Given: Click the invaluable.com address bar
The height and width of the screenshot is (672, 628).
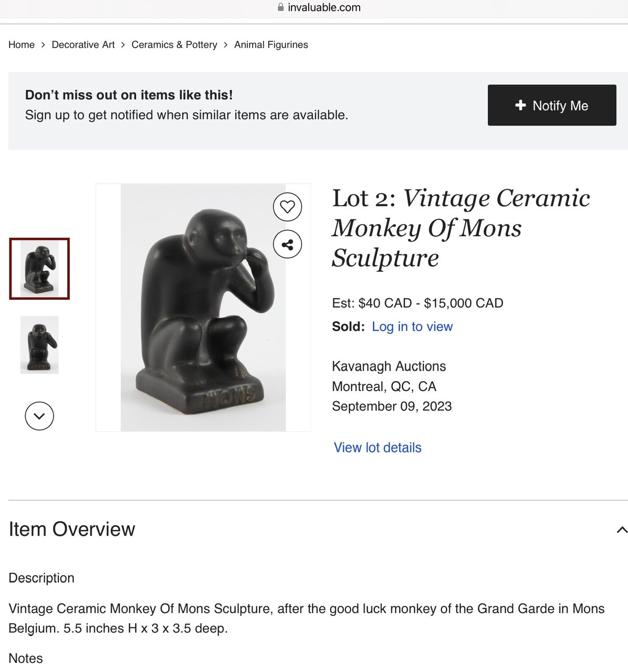Looking at the screenshot, I should click(323, 7).
